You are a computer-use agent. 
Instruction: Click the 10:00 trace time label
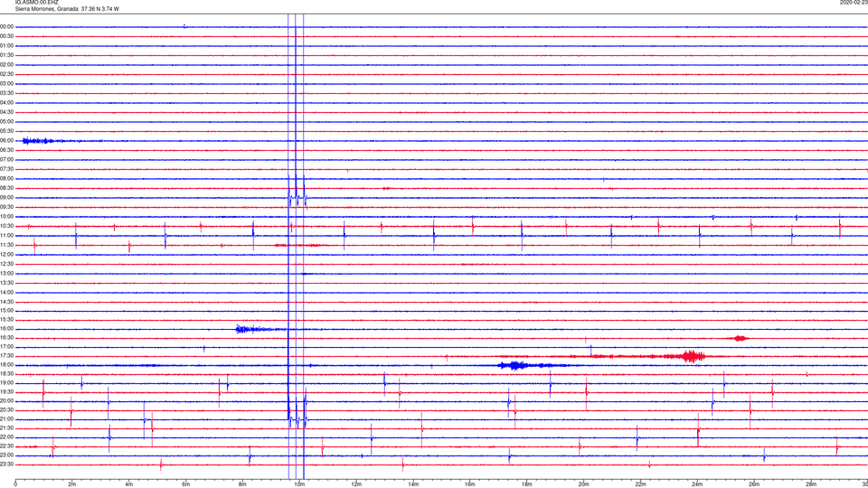6,217
